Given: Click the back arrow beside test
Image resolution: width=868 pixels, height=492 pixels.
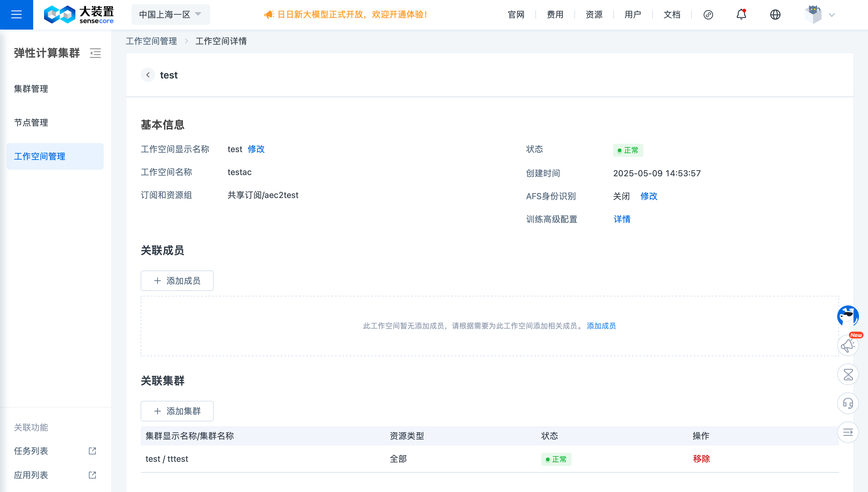Looking at the screenshot, I should [148, 75].
